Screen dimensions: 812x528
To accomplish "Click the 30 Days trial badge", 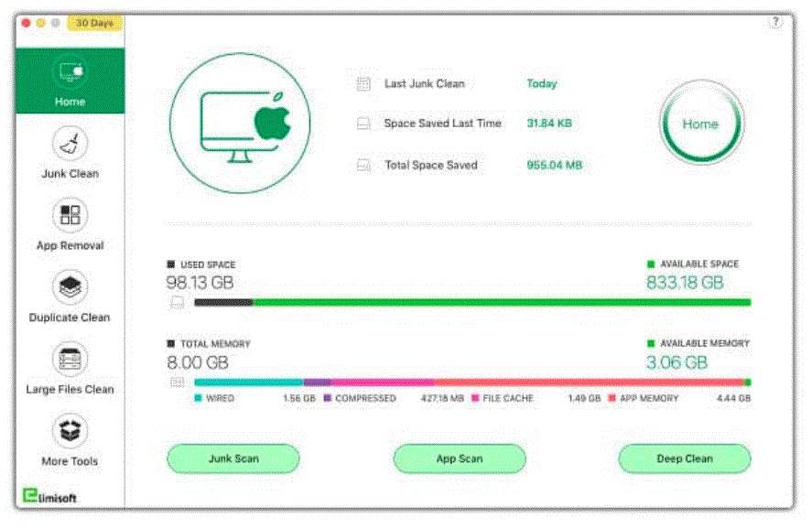I will 95,23.
